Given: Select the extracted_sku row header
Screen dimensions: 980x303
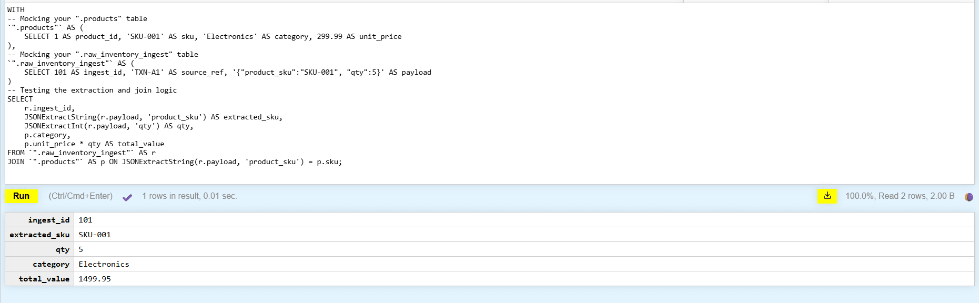Looking at the screenshot, I should coord(39,235).
